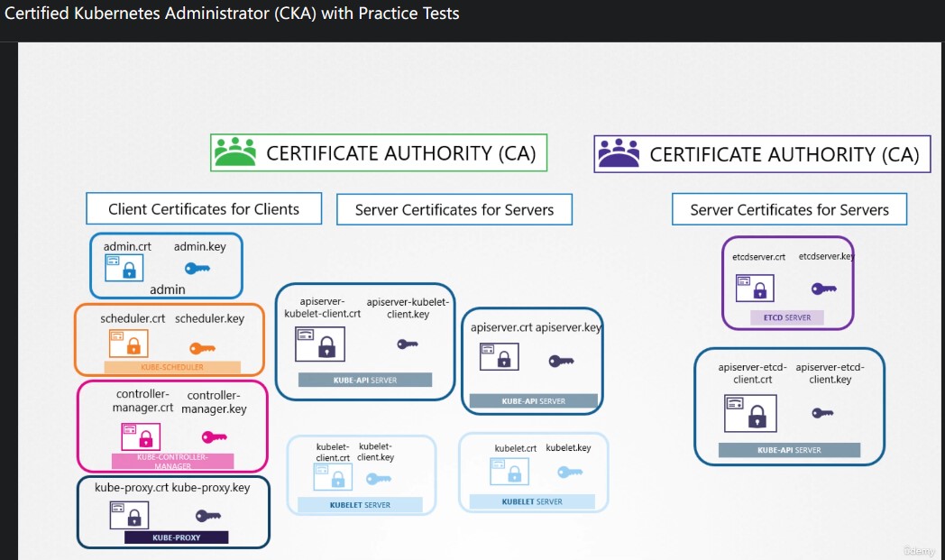The width and height of the screenshot is (945, 560).
Task: Click the 'admin' caption text
Action: [168, 289]
